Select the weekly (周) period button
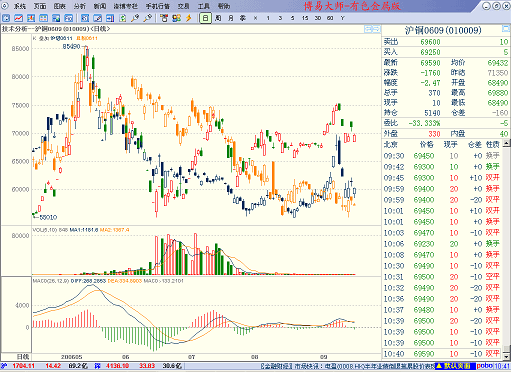Image resolution: width=511 pixels, height=372 pixels. coord(218,18)
